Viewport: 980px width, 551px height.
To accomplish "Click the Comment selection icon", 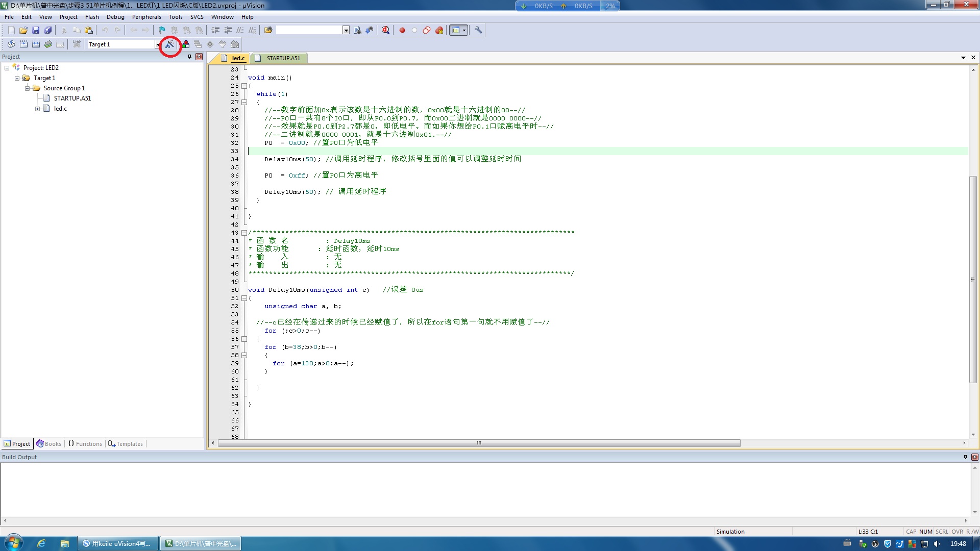I will click(x=240, y=30).
